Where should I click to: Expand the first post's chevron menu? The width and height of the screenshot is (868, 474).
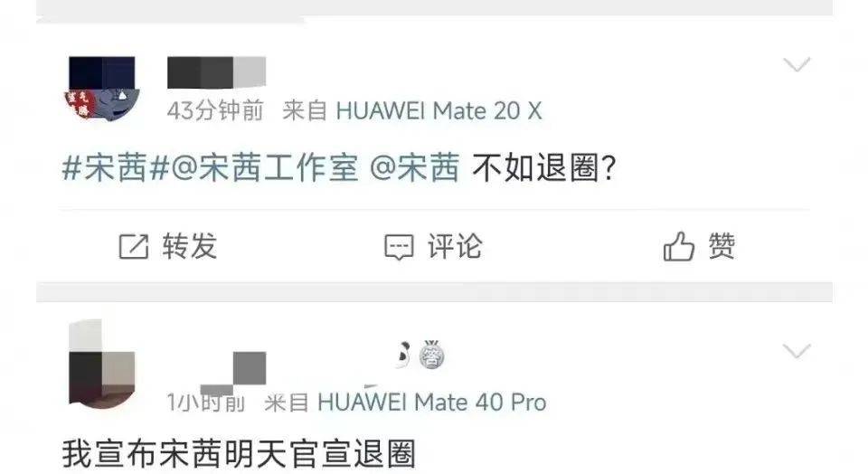coord(797,64)
